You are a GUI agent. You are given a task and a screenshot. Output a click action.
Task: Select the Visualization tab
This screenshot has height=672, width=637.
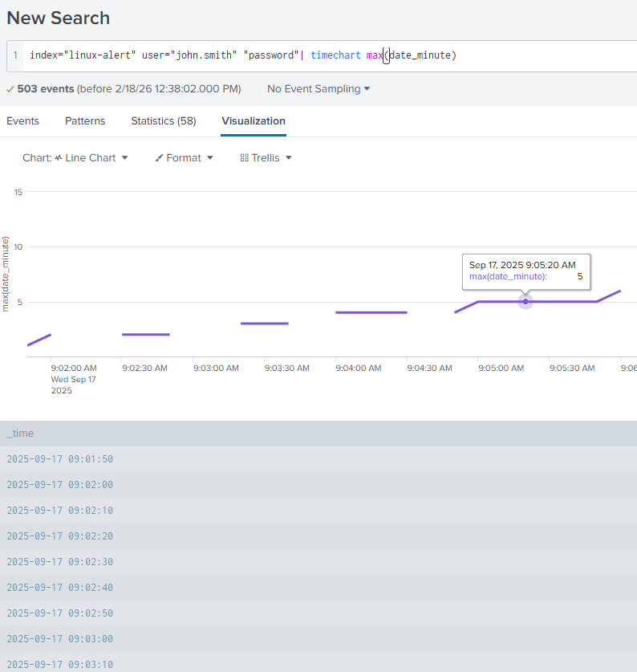pyautogui.click(x=253, y=121)
